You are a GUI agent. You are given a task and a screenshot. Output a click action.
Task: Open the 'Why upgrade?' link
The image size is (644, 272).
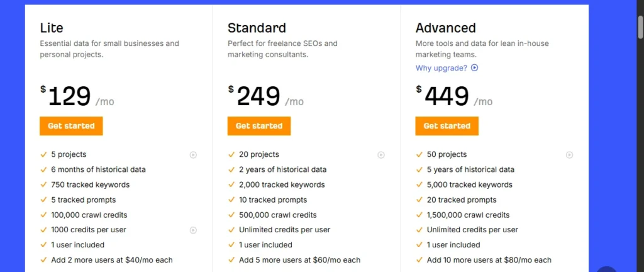[x=441, y=68]
